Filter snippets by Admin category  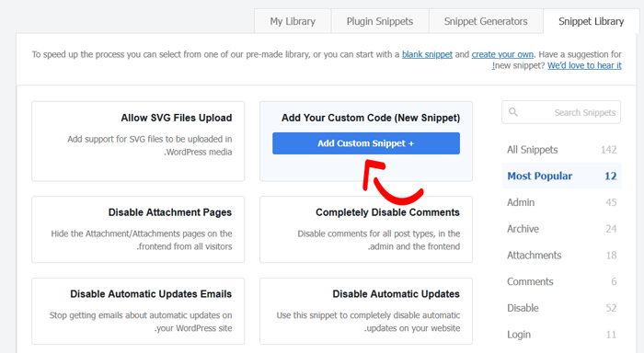pyautogui.click(x=561, y=202)
